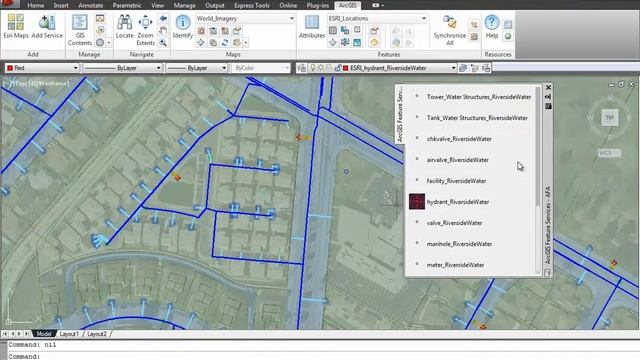Activate the Identify tool

coord(182,26)
